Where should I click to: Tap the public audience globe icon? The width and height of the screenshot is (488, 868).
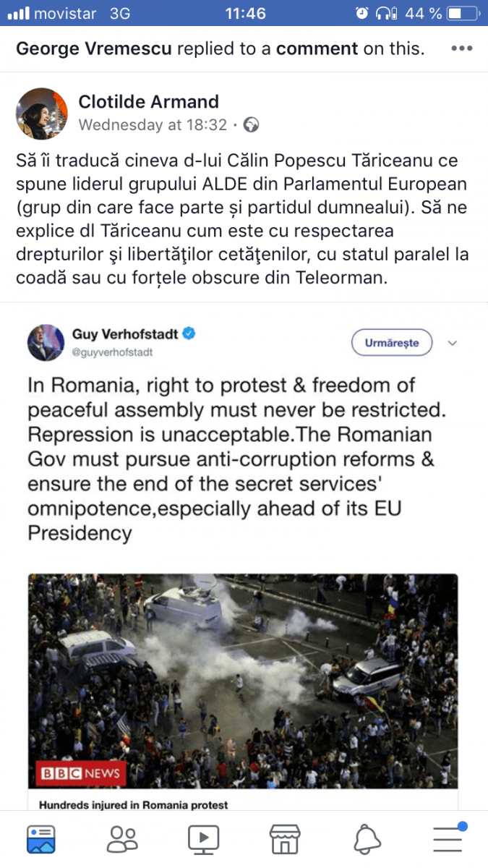[252, 125]
